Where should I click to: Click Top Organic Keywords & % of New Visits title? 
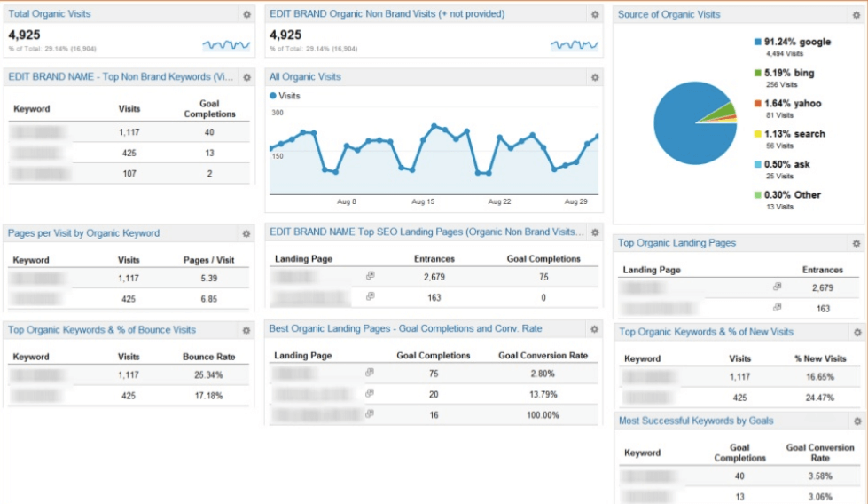point(706,332)
